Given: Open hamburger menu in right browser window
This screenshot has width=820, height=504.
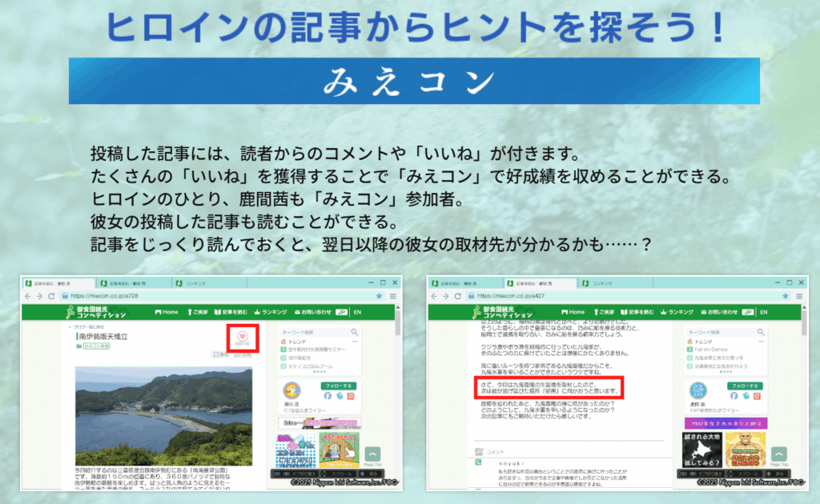Looking at the screenshot, I should pos(799,296).
